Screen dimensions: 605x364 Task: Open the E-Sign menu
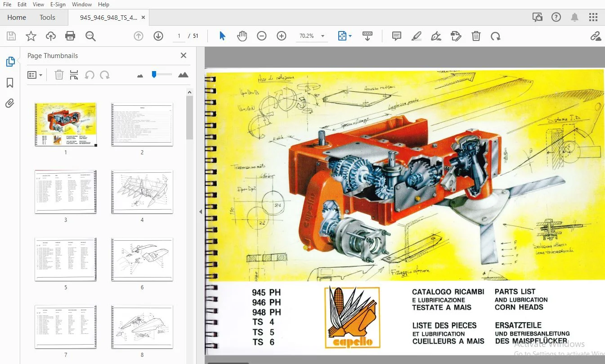coord(58,4)
